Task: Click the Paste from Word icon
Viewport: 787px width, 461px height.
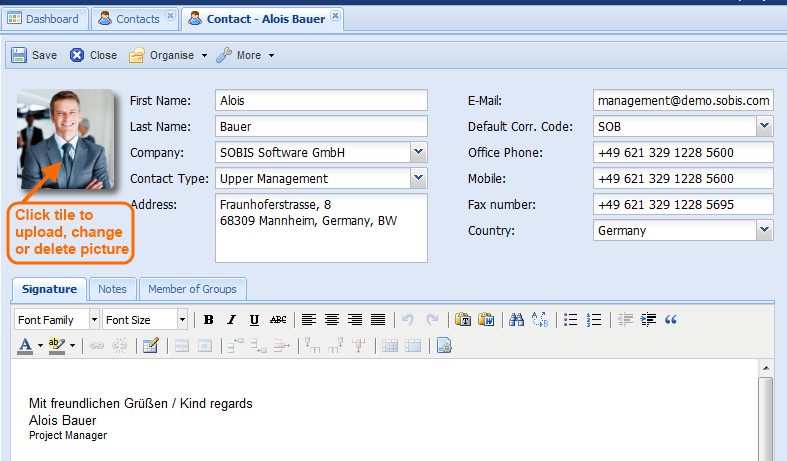Action: coord(486,320)
